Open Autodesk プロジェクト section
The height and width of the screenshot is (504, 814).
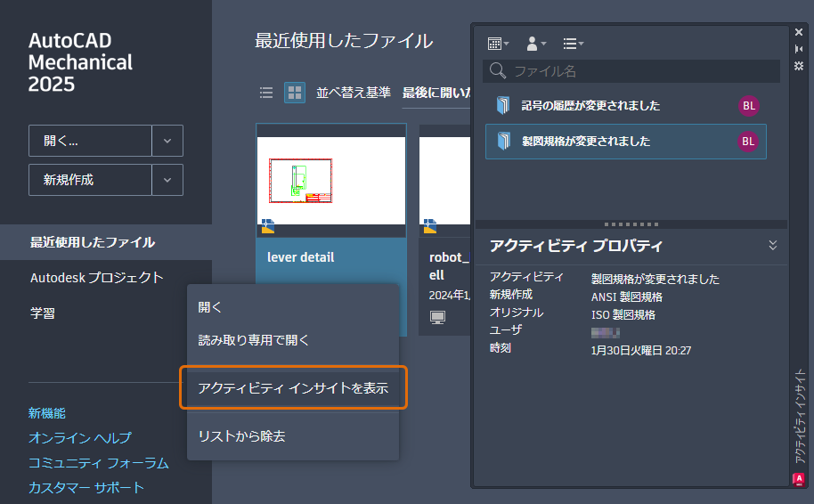point(96,278)
